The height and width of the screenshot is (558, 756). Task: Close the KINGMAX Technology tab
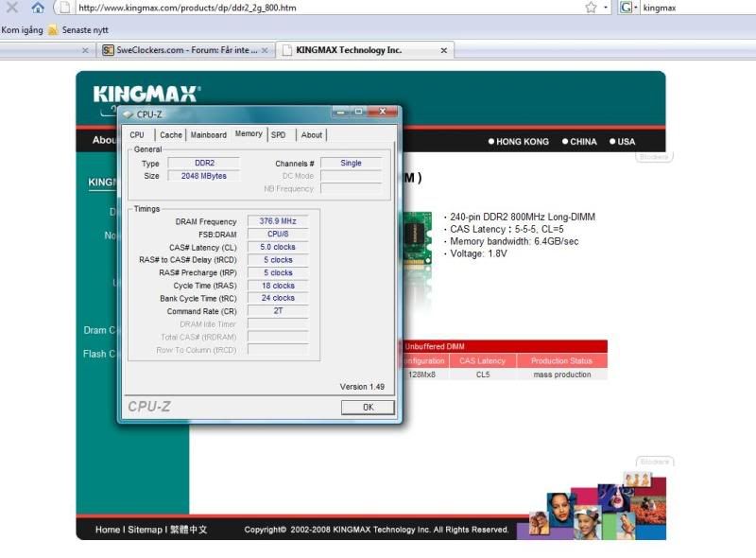click(442, 50)
